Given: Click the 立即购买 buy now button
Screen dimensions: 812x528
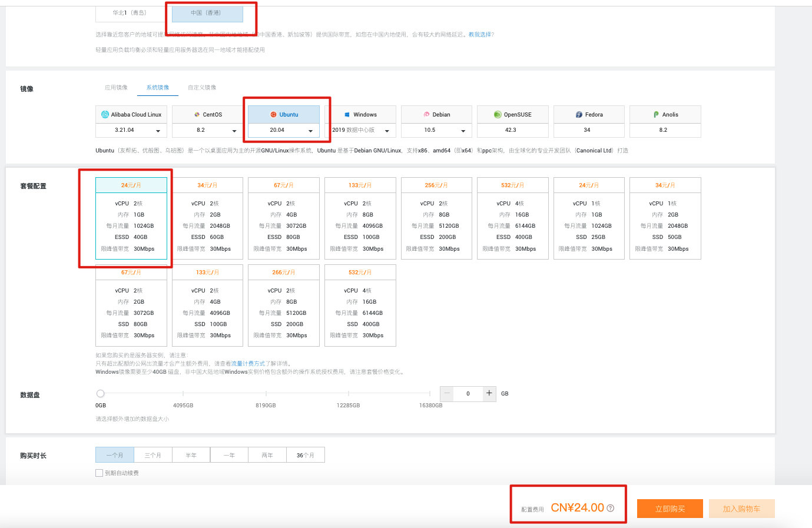Looking at the screenshot, I should tap(670, 509).
